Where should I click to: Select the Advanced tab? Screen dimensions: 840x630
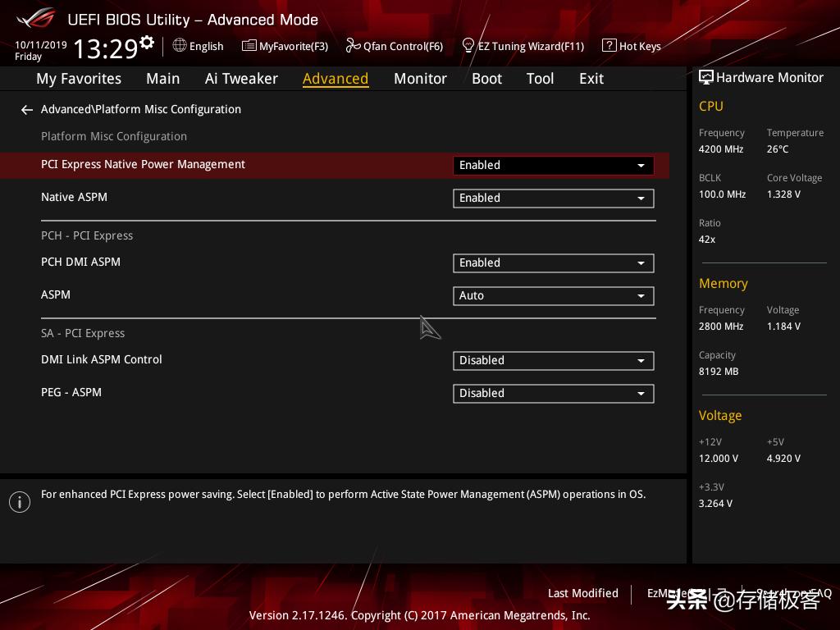pos(336,79)
